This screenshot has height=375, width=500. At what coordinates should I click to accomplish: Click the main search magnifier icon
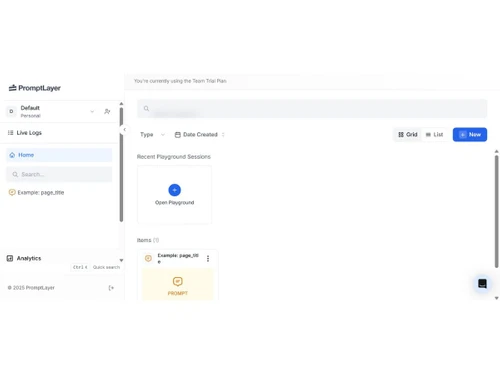pyautogui.click(x=146, y=108)
